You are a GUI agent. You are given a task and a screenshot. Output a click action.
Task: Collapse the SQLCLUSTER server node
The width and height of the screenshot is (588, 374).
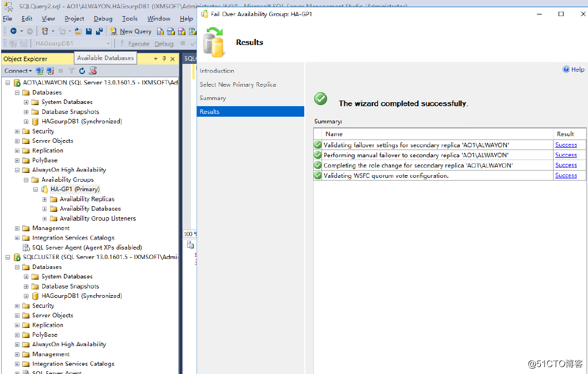coord(8,257)
